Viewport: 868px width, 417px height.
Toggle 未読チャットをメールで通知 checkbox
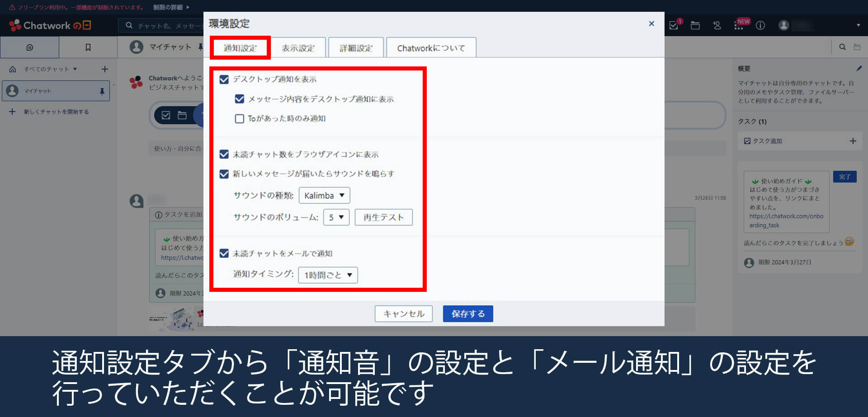tap(224, 253)
